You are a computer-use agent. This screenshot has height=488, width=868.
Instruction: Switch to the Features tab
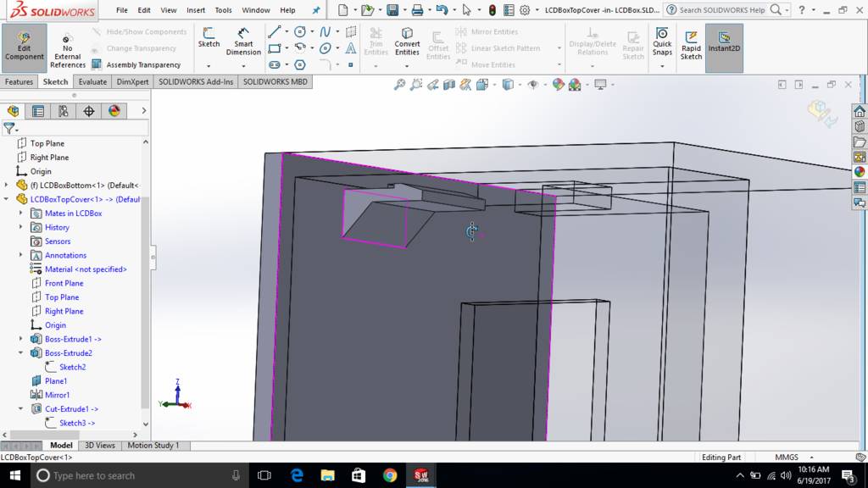click(x=19, y=82)
